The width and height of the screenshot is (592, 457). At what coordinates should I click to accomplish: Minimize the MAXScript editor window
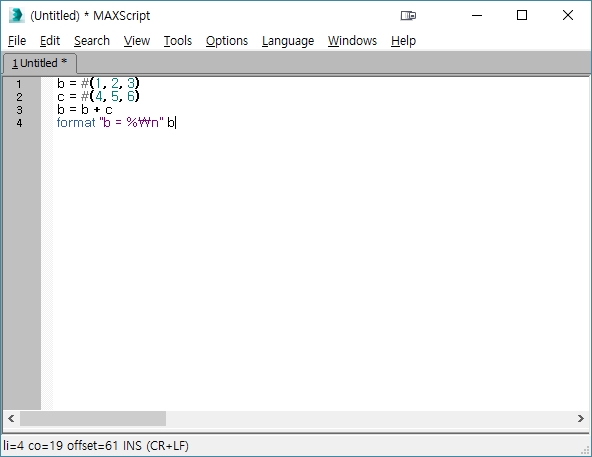coord(477,15)
